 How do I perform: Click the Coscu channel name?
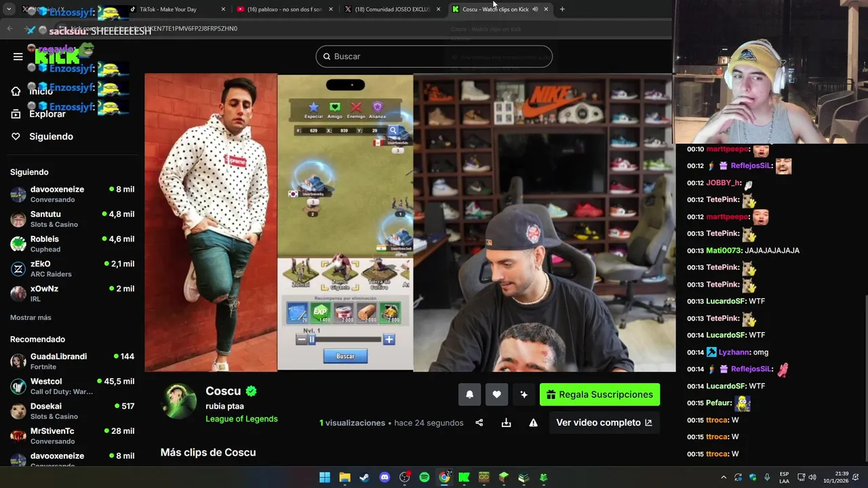(x=223, y=391)
